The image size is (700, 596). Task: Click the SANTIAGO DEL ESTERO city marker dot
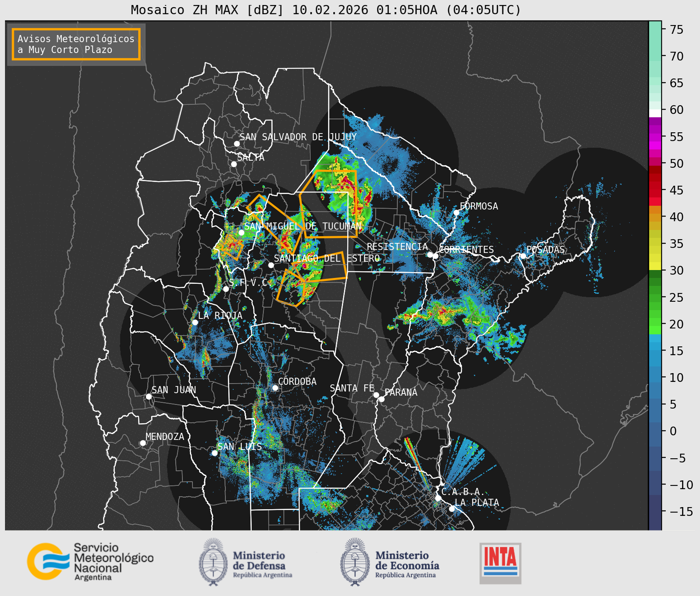pos(271,265)
